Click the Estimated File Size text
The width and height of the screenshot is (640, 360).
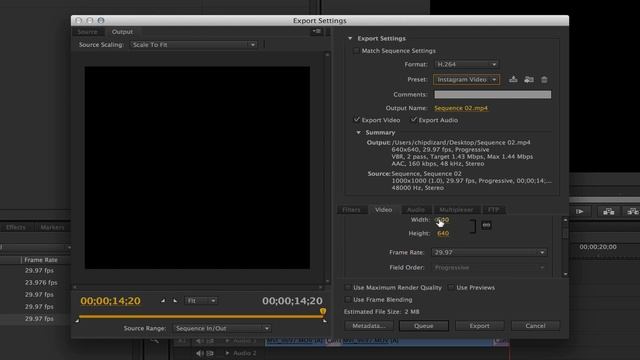382,312
